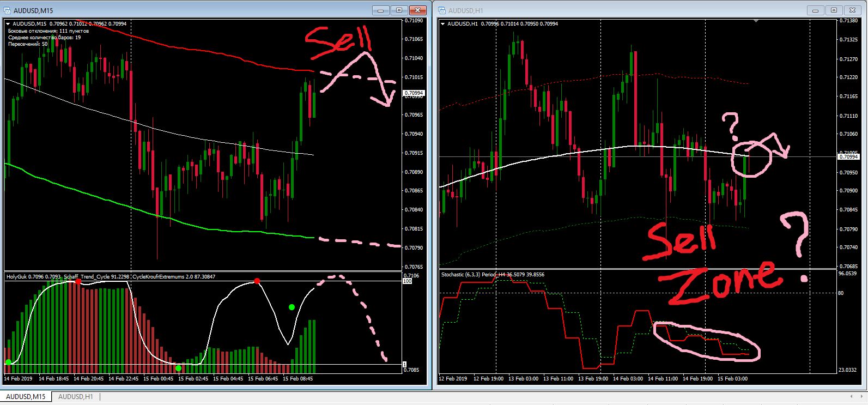868x405 pixels.
Task: Click the '13 Feb 19:00' time label in H1 chart
Action: (x=593, y=379)
